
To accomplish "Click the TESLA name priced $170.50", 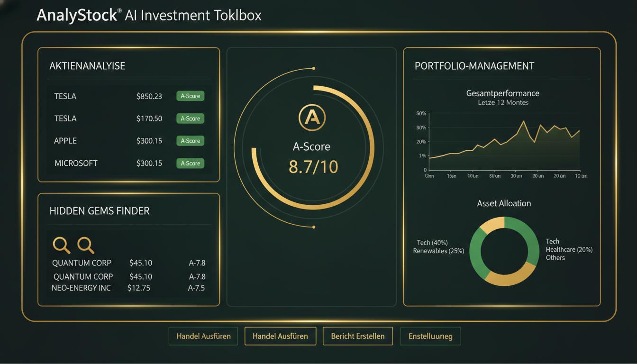I will click(65, 118).
